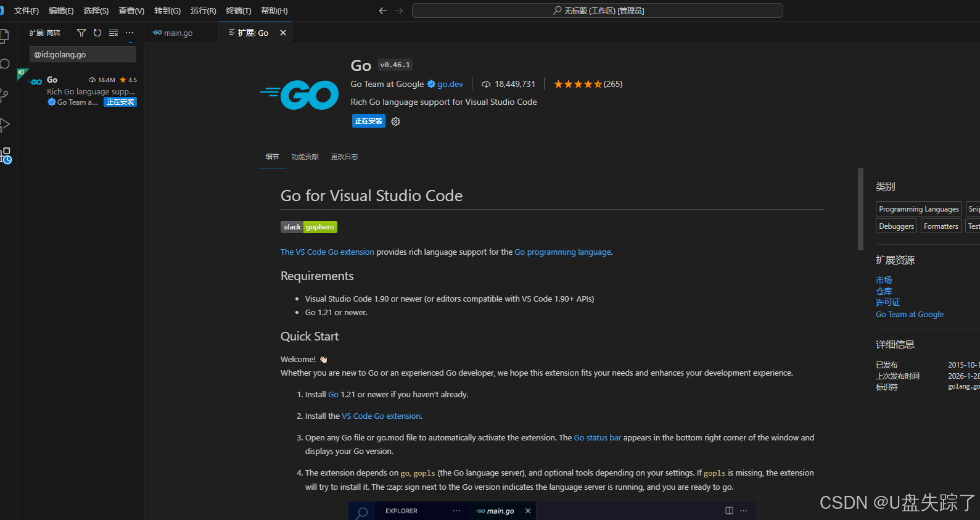Open the 仓库 repository resource link

[x=884, y=291]
